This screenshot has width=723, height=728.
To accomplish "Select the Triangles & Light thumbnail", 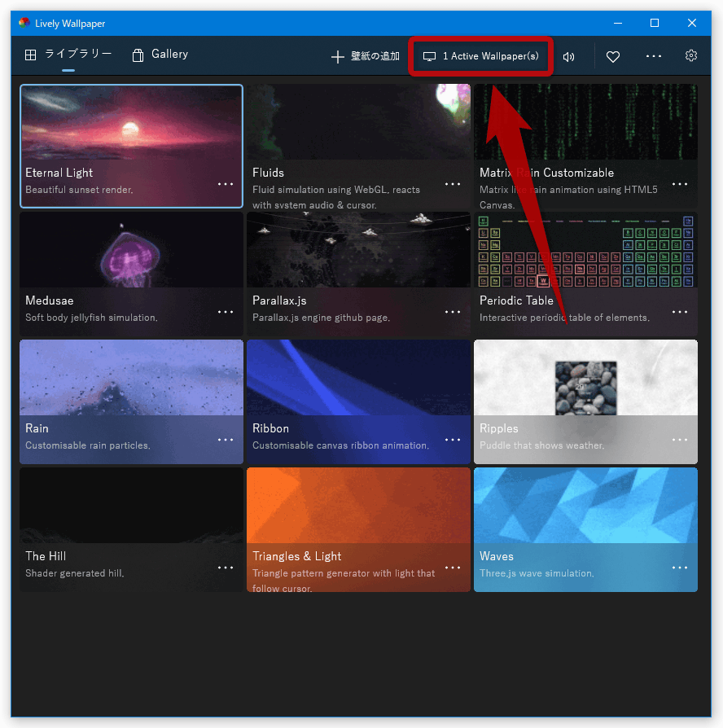I will (x=358, y=505).
